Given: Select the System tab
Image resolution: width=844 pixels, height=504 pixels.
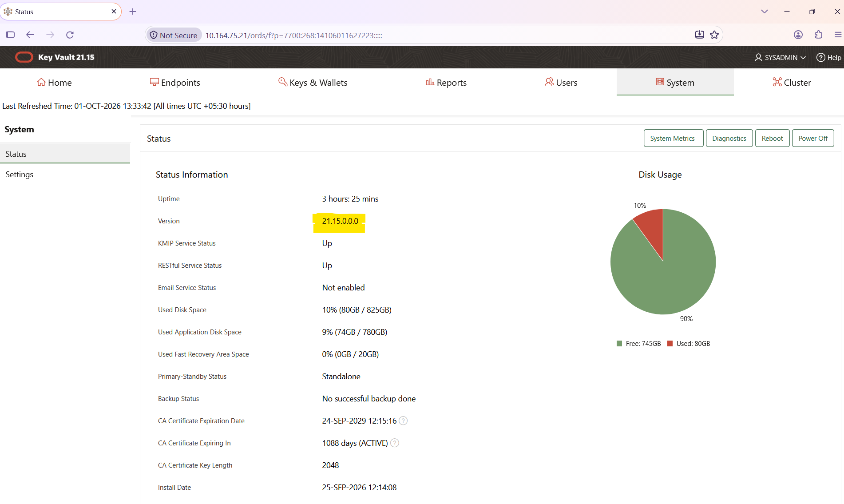Looking at the screenshot, I should [675, 83].
